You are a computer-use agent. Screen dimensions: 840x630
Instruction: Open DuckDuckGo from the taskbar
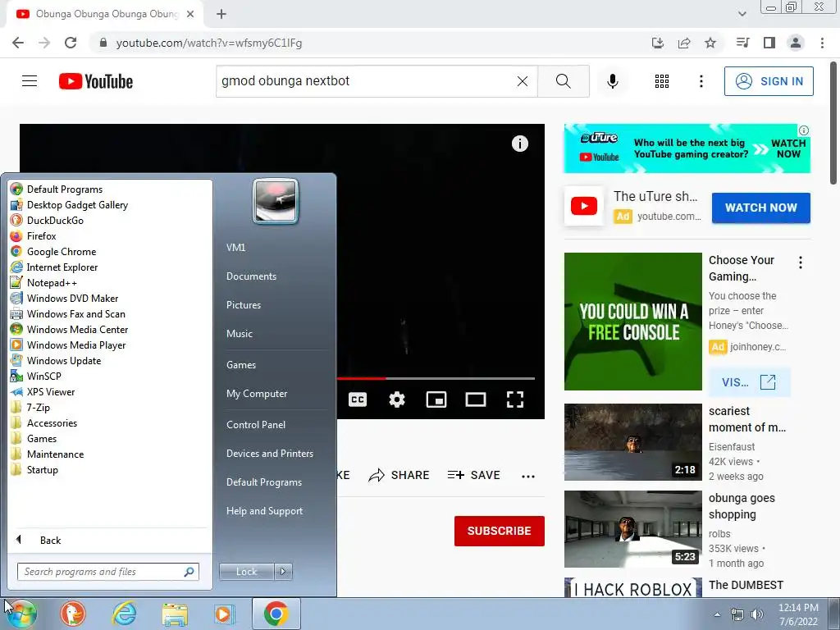73,614
